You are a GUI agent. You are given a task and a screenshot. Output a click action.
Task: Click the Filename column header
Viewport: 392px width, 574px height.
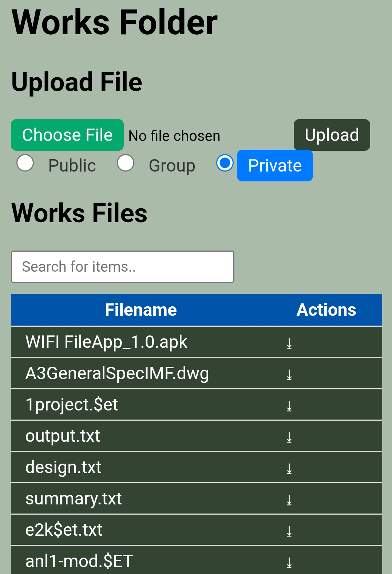[141, 310]
